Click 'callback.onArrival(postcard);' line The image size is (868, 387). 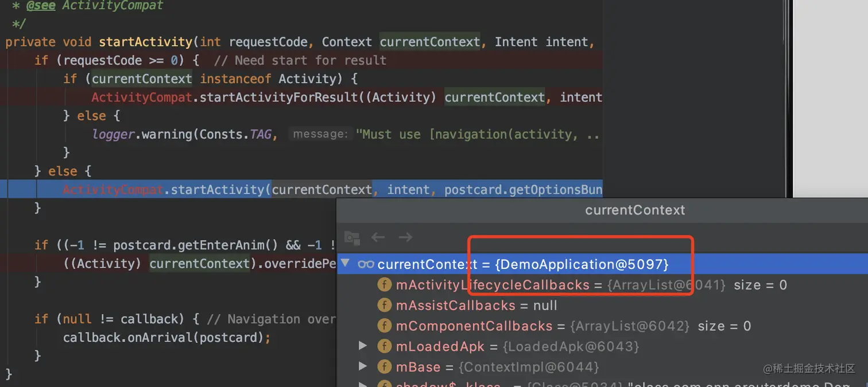(166, 337)
